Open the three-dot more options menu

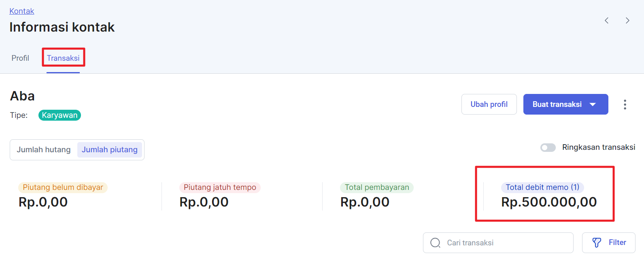coord(625,104)
